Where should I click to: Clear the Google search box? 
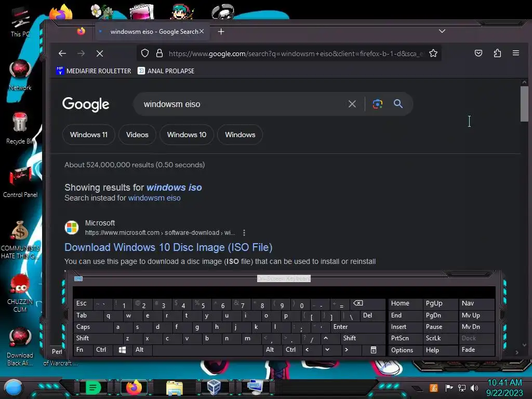[x=352, y=104]
